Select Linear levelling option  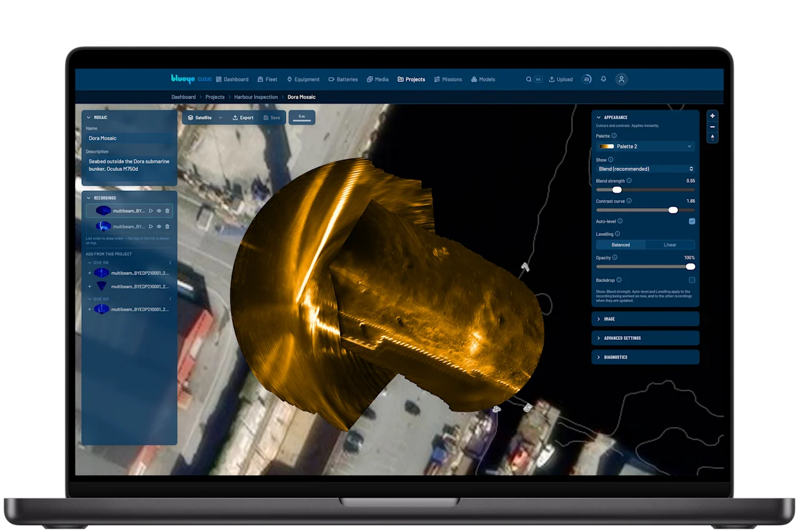(670, 245)
